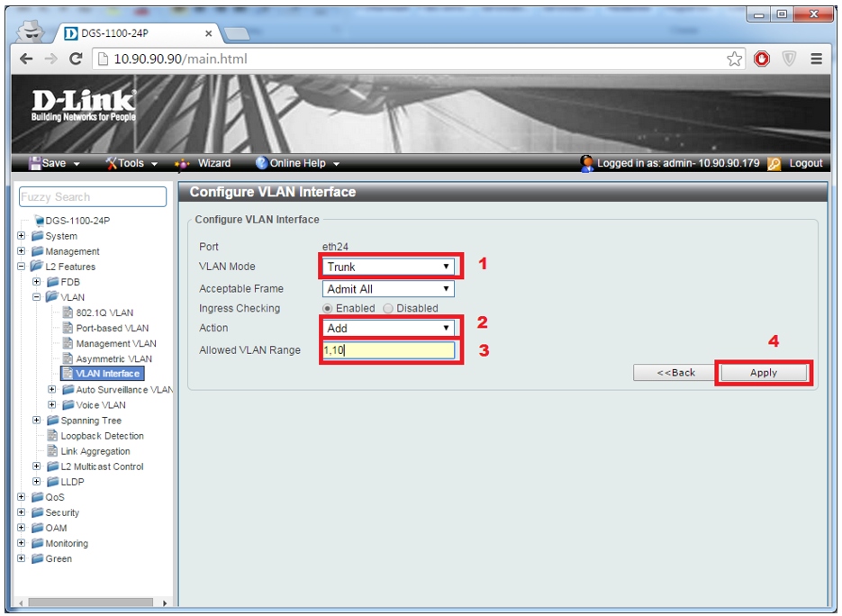Open 802.1Q VLAN in the tree
This screenshot has height=616, width=842.
[104, 313]
